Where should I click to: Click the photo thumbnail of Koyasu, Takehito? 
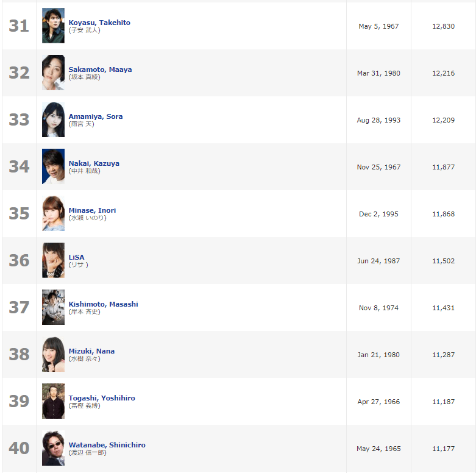pos(53,26)
